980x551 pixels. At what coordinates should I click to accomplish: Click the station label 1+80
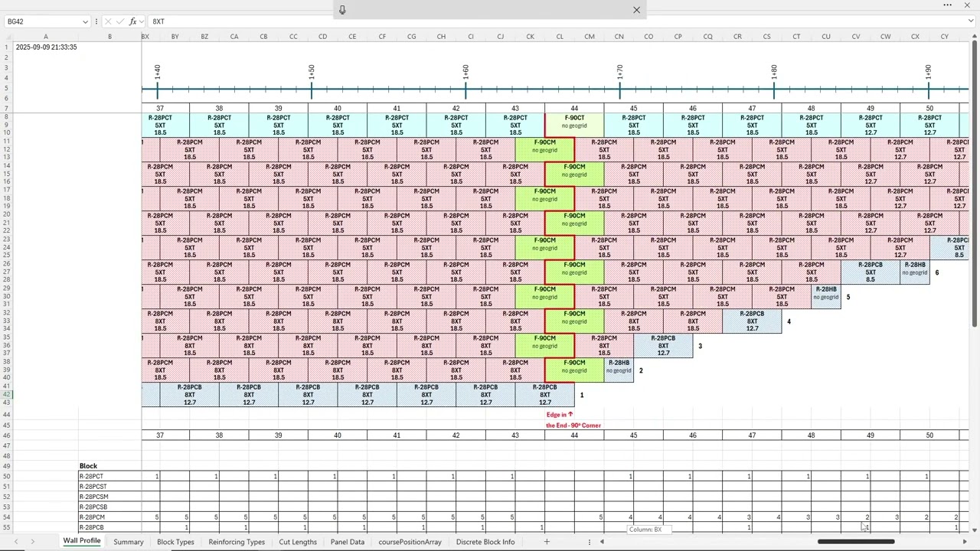pyautogui.click(x=774, y=72)
